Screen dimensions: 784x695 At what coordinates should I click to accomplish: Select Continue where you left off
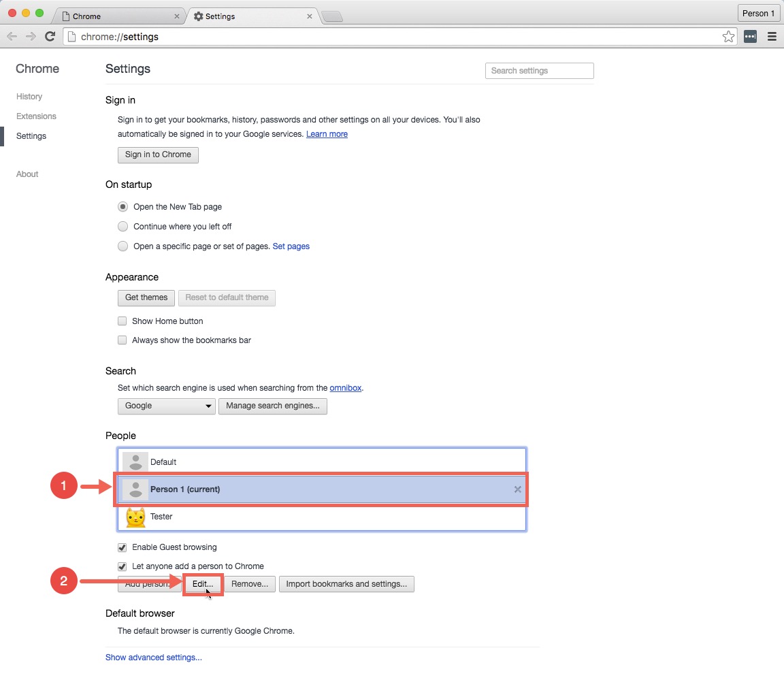click(122, 227)
